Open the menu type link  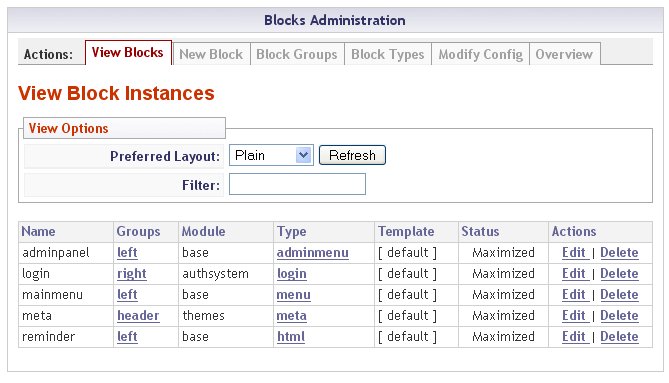coord(294,295)
